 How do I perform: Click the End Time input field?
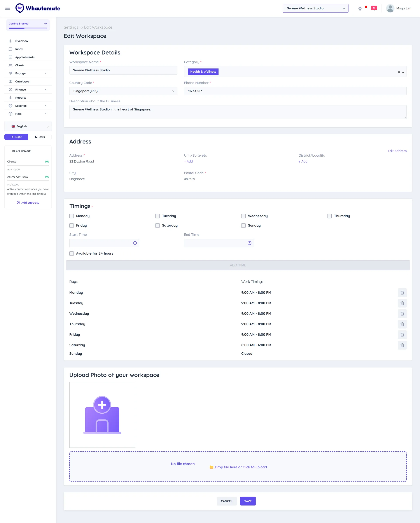[x=219, y=243]
